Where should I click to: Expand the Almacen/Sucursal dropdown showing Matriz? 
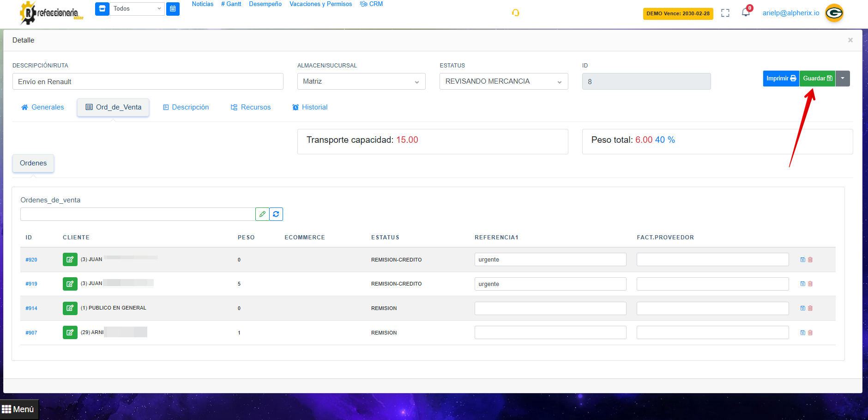[361, 81]
